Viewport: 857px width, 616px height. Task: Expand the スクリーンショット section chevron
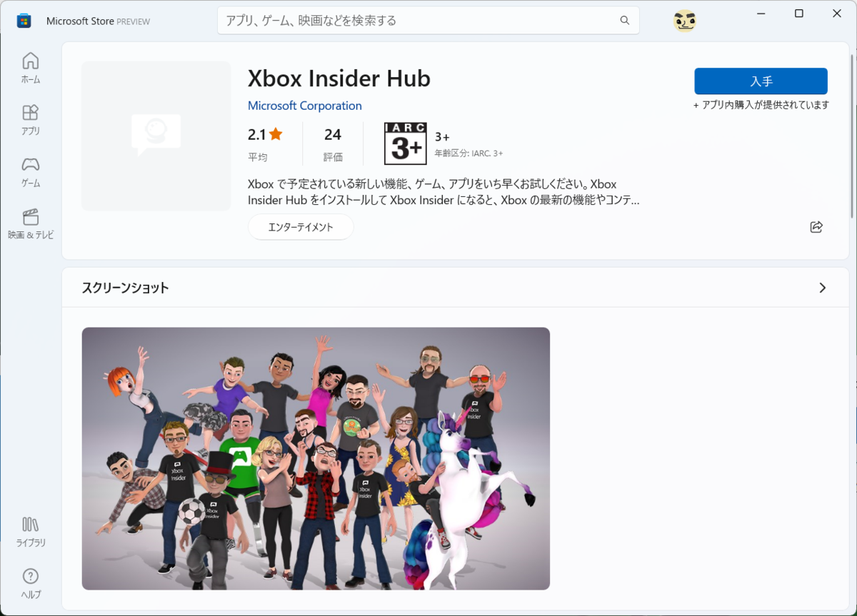pos(822,288)
